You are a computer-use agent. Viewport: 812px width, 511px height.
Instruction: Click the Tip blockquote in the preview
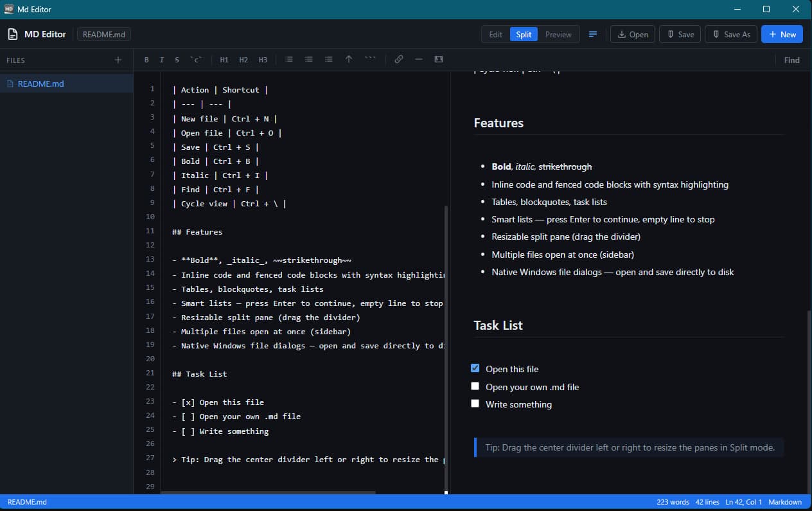[628, 447]
